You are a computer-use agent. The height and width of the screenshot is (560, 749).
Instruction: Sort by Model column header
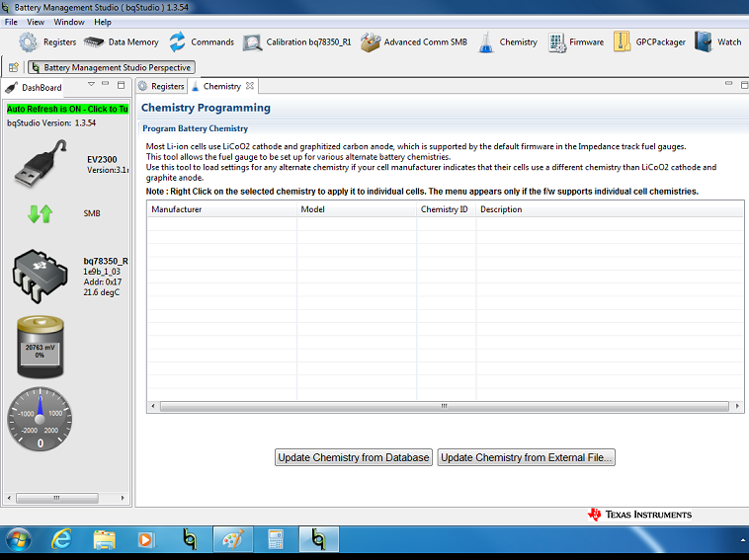pos(357,209)
